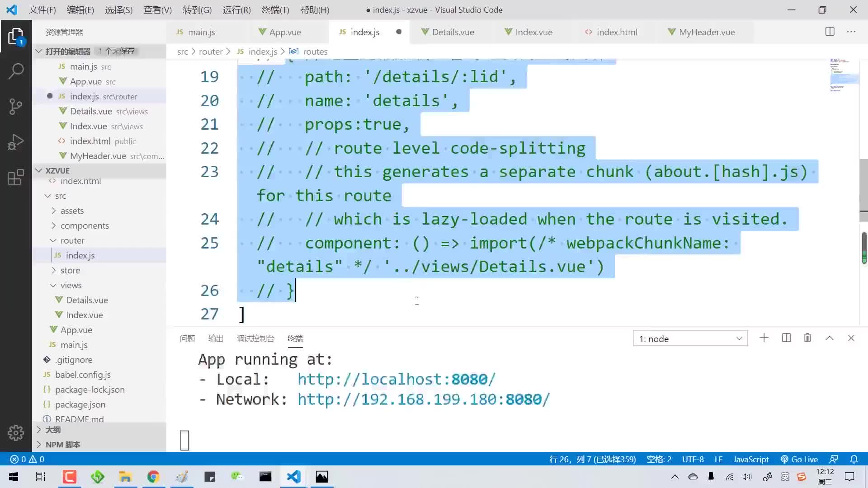Open Chrome from the taskbar
Image resolution: width=868 pixels, height=488 pixels.
(153, 477)
